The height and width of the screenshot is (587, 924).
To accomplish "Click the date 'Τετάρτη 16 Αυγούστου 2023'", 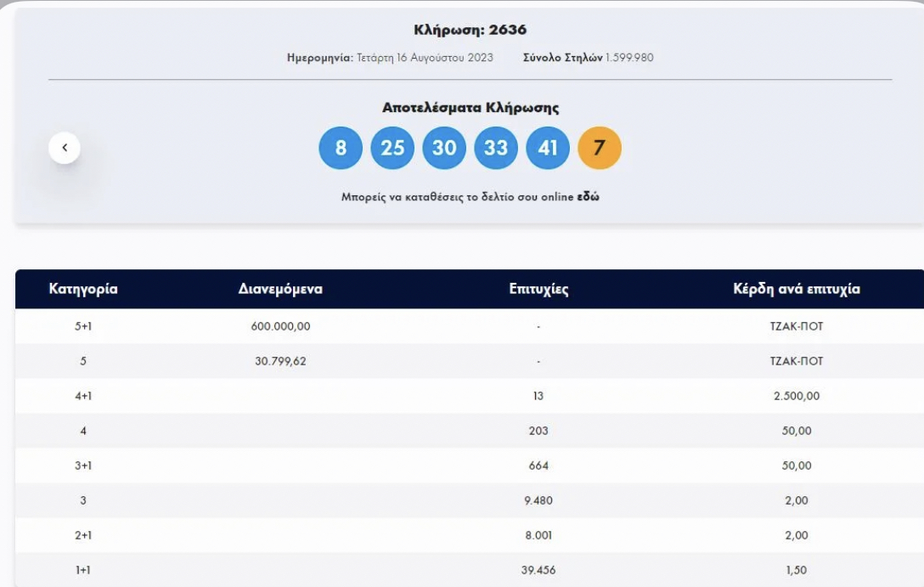I will [x=425, y=58].
